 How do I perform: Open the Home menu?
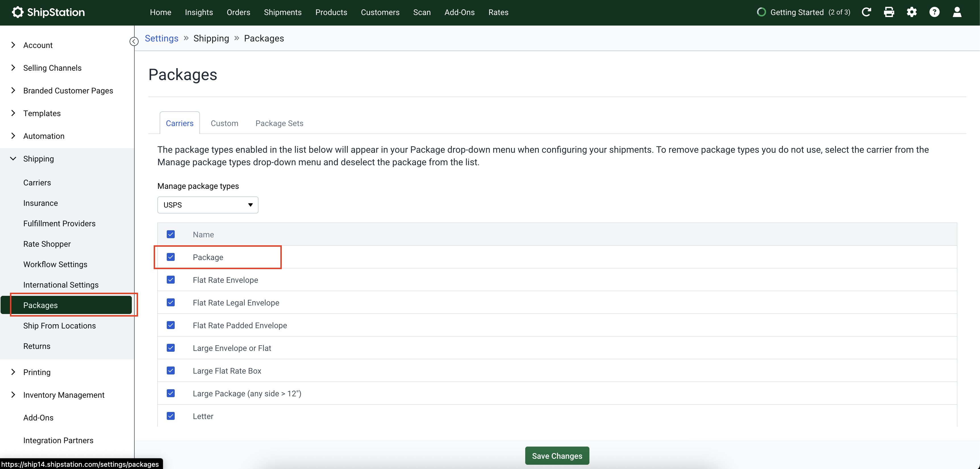[x=160, y=12]
